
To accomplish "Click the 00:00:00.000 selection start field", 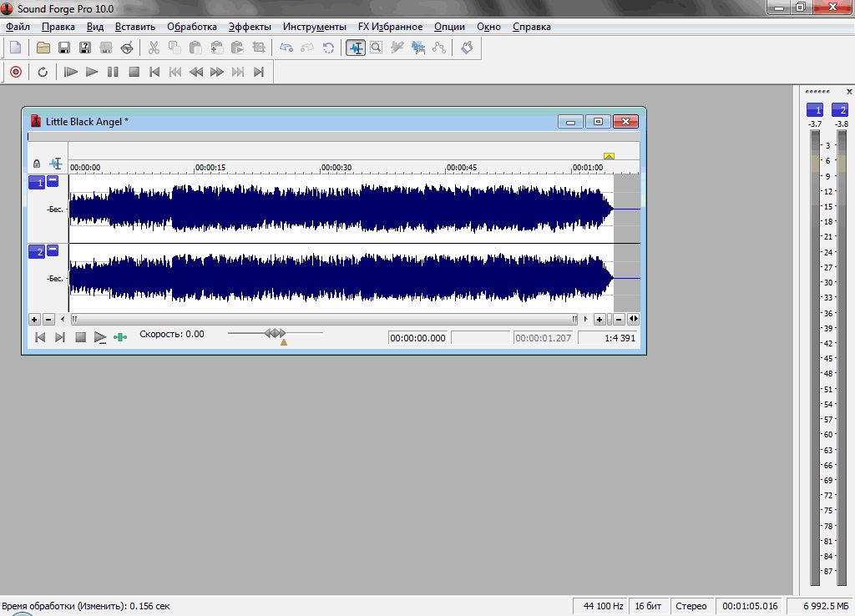I will tap(418, 338).
